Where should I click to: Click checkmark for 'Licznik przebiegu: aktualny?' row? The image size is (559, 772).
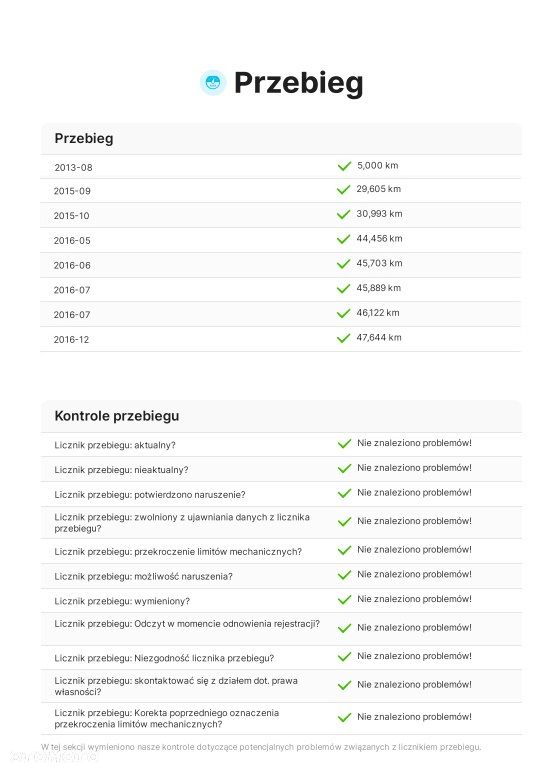[x=344, y=444]
